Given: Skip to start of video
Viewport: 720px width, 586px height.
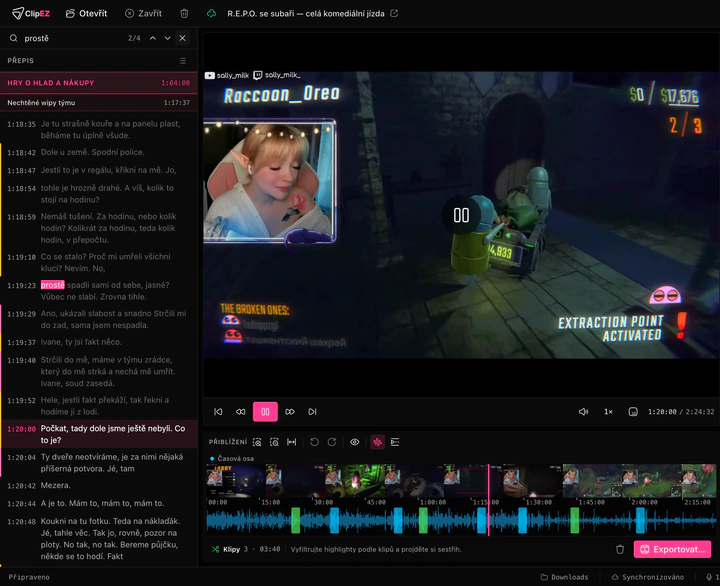Looking at the screenshot, I should pyautogui.click(x=218, y=411).
